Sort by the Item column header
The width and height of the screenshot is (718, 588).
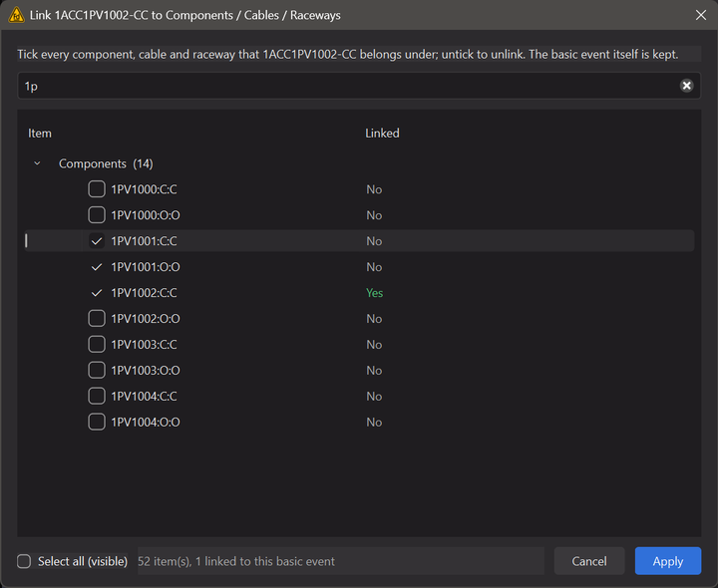(40, 134)
